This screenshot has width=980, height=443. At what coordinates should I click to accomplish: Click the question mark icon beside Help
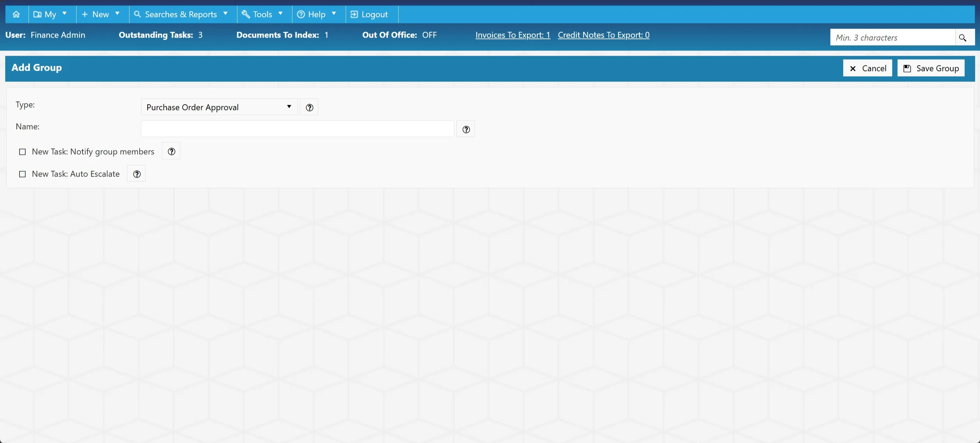(x=301, y=14)
